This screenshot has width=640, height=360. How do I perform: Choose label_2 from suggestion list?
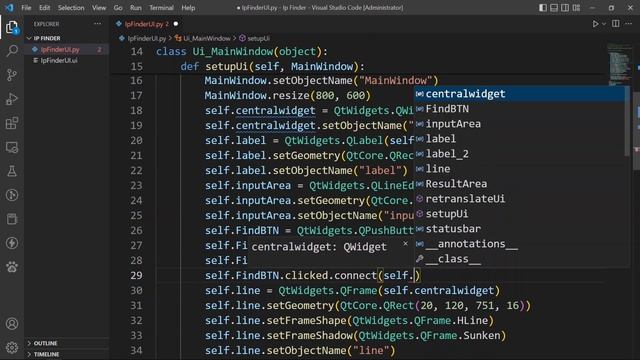point(520,154)
